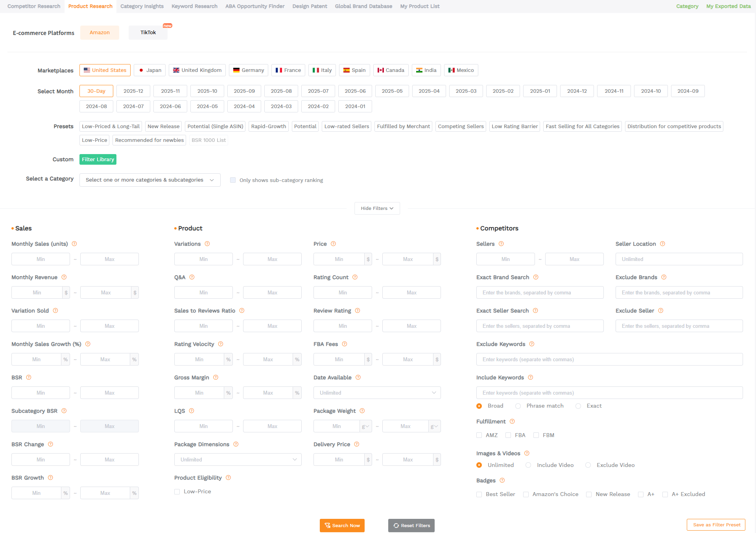The height and width of the screenshot is (533, 756).
Task: Open the TikTok platform tab
Action: [148, 33]
